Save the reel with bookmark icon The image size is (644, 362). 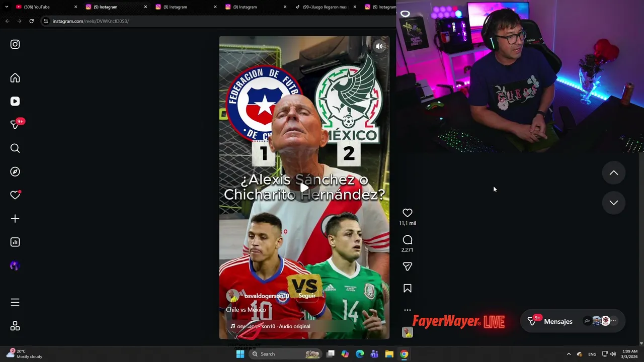pyautogui.click(x=408, y=288)
